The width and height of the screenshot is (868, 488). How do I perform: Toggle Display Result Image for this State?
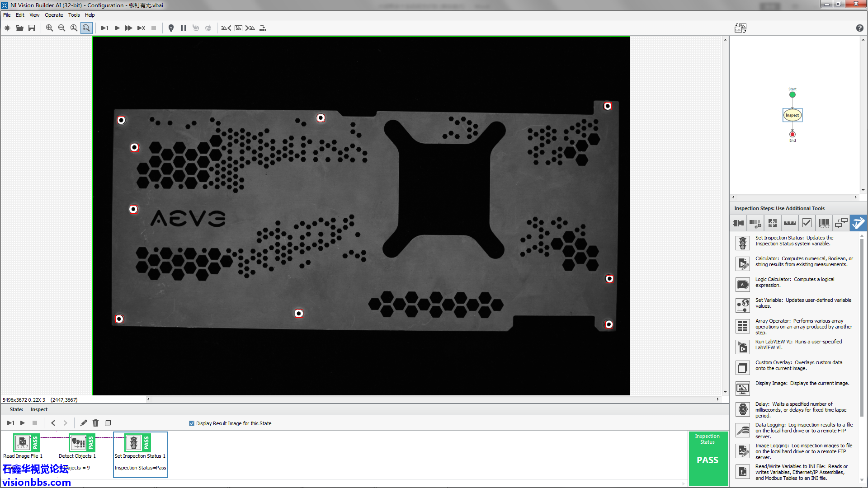[x=192, y=423]
